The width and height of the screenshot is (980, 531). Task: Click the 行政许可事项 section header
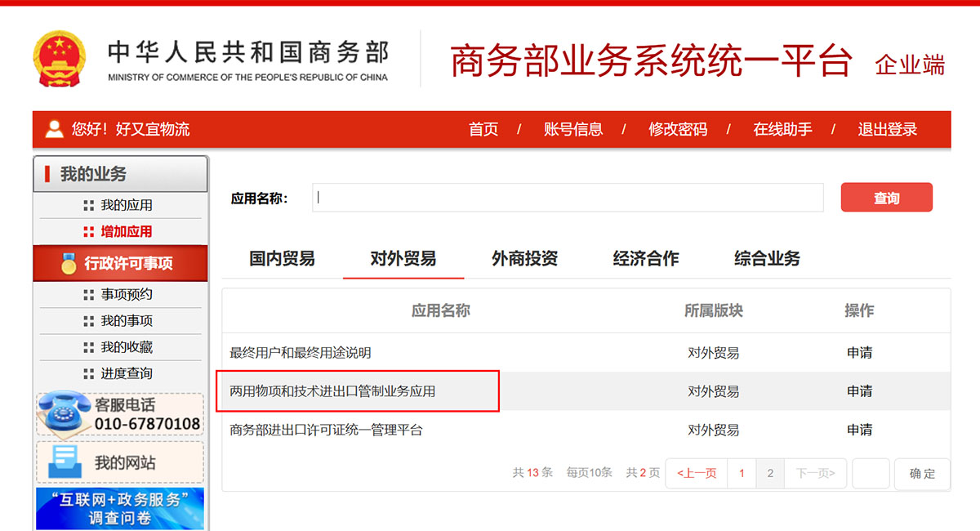(x=120, y=263)
